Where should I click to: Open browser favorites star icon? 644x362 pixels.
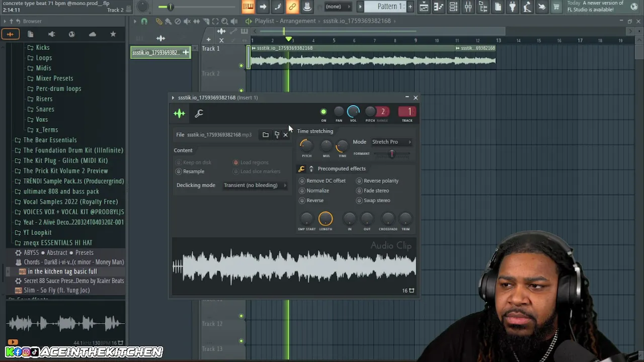(x=113, y=34)
